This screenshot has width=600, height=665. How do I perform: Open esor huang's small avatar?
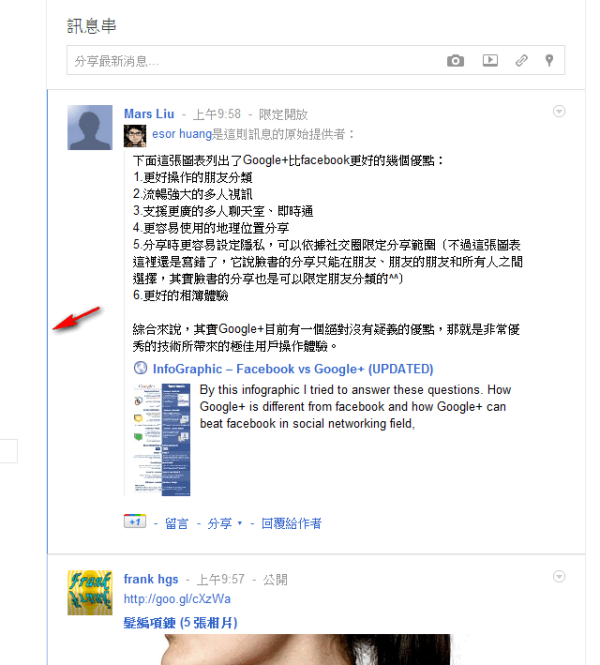135,136
